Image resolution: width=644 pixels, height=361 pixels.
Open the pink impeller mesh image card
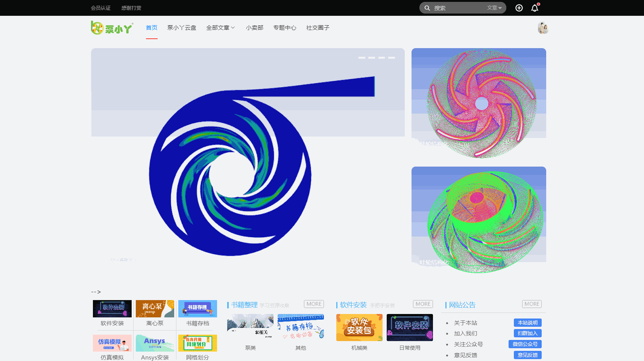pos(479,103)
